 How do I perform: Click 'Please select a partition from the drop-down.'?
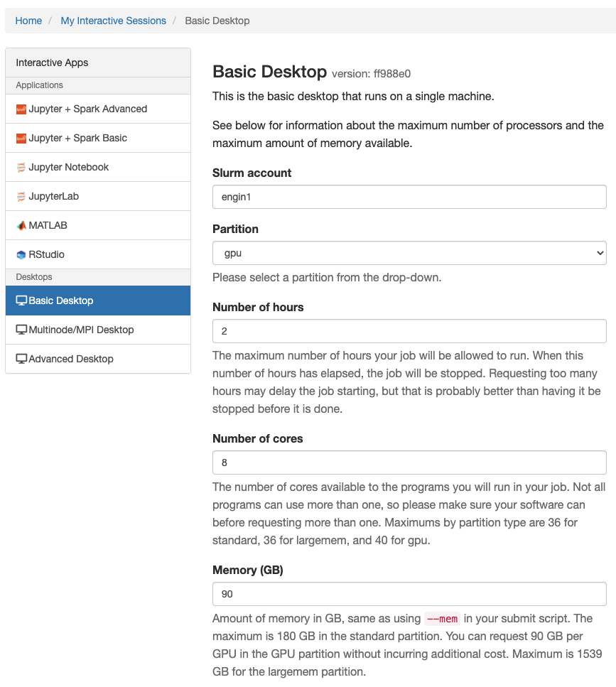click(327, 277)
